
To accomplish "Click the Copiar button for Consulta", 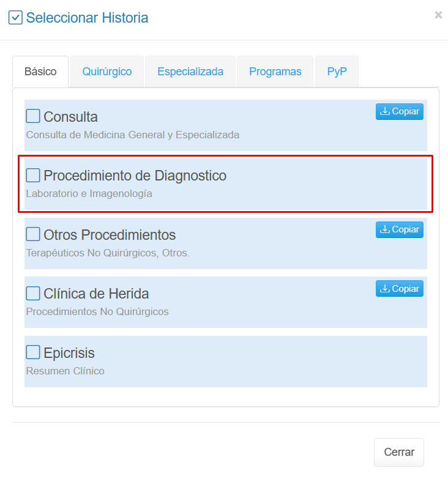I will click(399, 111).
